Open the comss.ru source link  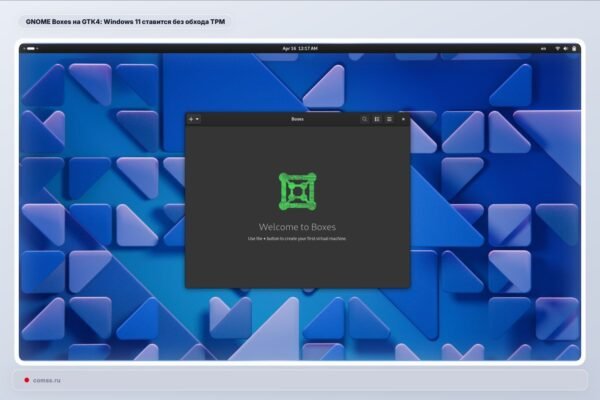tap(47, 380)
